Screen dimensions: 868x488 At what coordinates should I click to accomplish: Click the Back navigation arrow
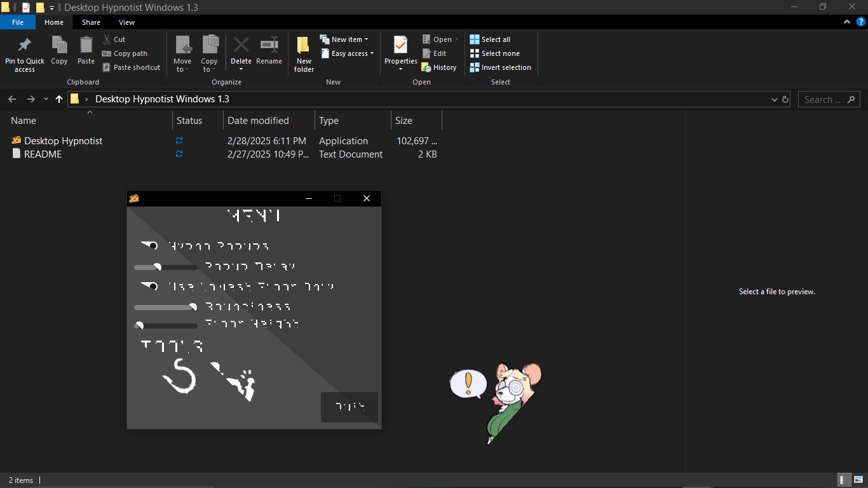point(12,99)
